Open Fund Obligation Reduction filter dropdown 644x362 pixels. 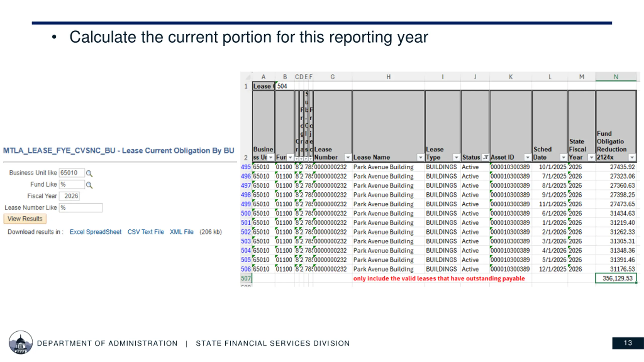pyautogui.click(x=632, y=157)
